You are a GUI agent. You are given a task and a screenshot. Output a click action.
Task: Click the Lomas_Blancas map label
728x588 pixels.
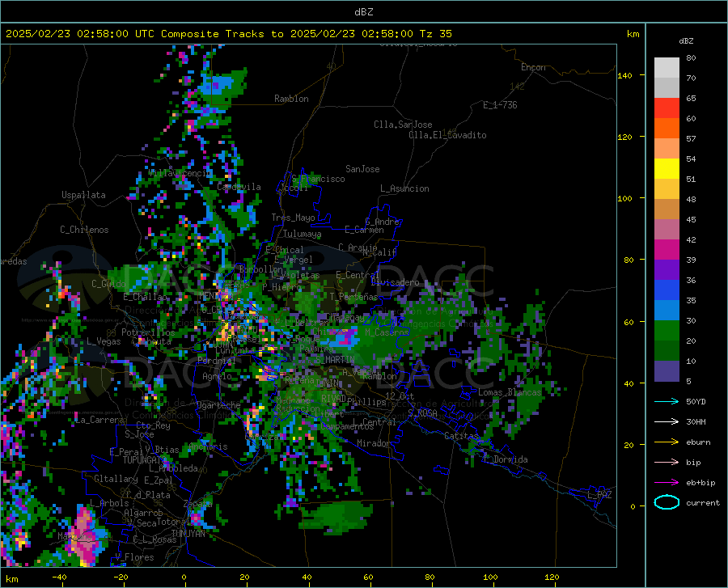coord(510,392)
